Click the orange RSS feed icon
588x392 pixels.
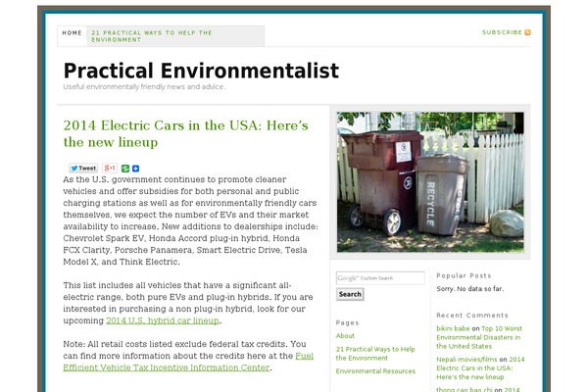pyautogui.click(x=527, y=32)
